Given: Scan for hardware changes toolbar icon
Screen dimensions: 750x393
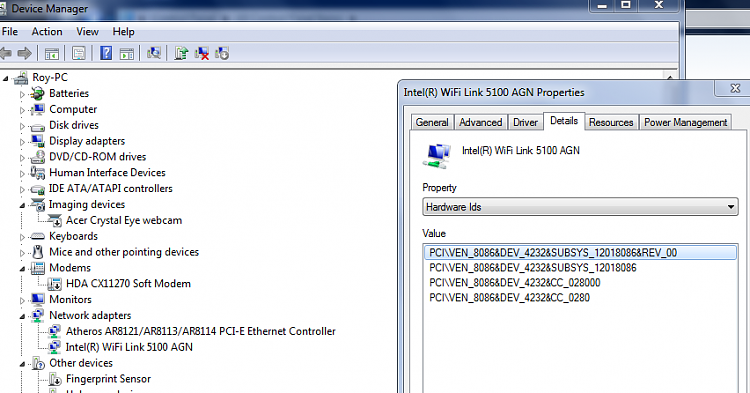Looking at the screenshot, I should 154,53.
